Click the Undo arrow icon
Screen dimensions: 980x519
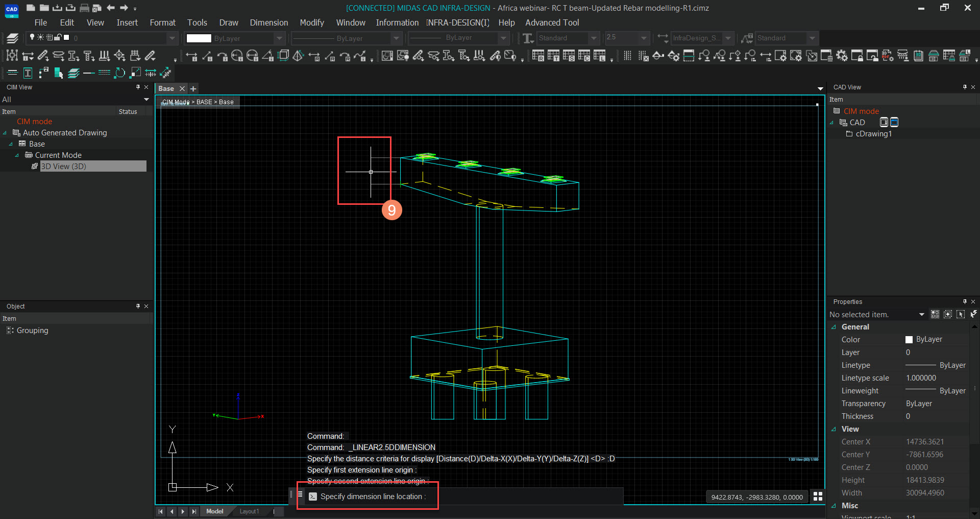point(111,8)
